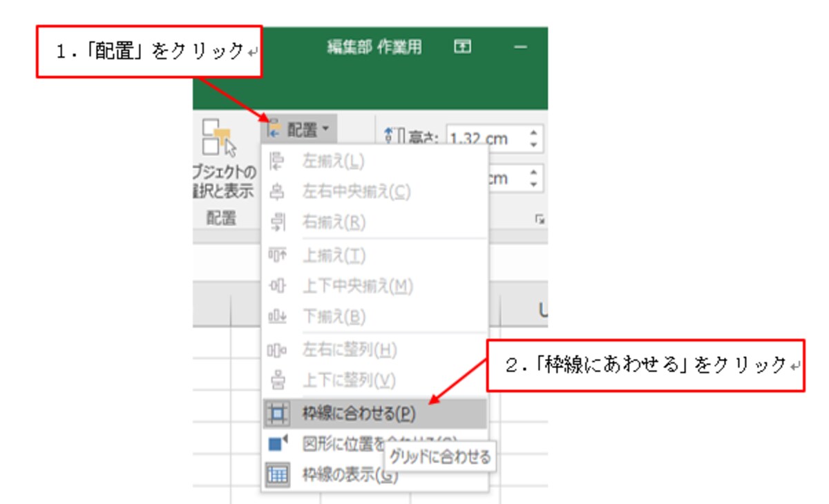The width and height of the screenshot is (829, 504).
Task: Click the view gridlines icon
Action: (278, 475)
